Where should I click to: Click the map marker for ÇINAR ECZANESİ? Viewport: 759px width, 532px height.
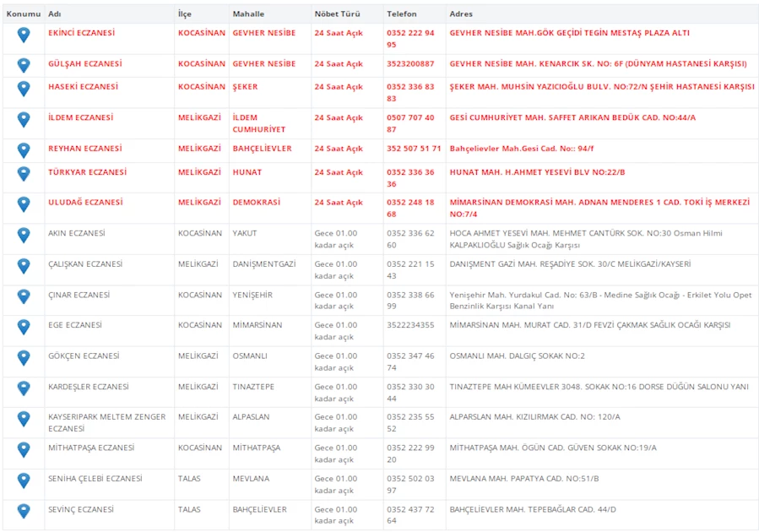click(x=24, y=296)
